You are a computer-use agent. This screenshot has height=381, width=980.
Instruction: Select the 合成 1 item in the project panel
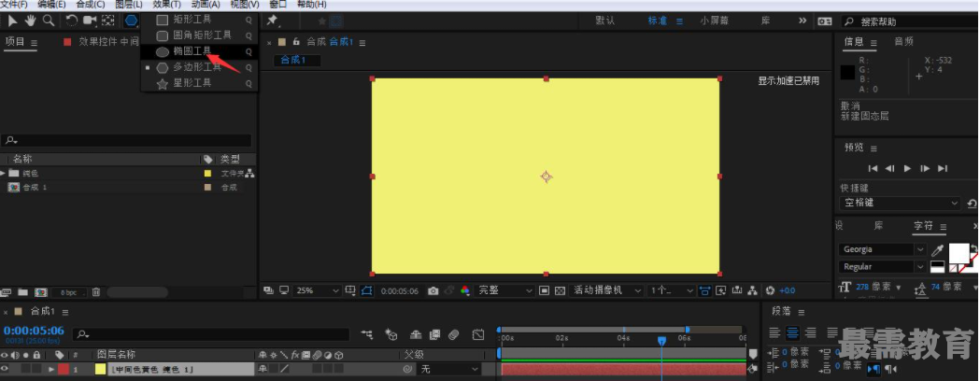(x=35, y=187)
